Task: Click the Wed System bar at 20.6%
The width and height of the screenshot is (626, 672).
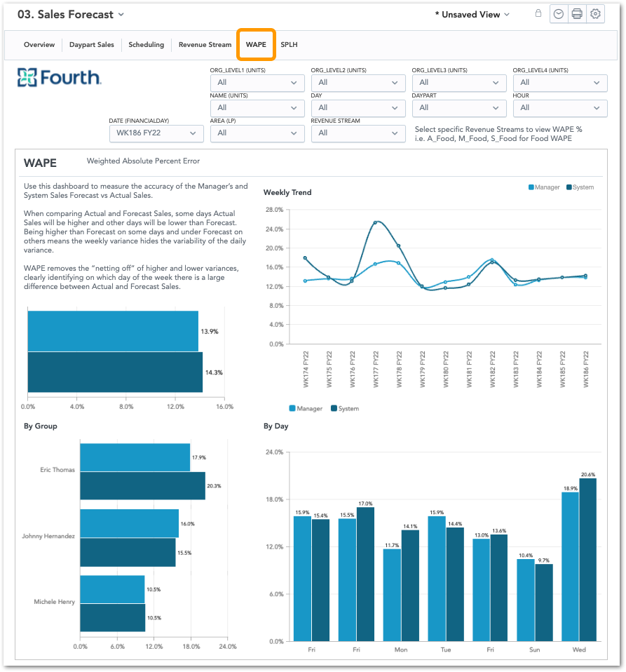Action: click(587, 559)
